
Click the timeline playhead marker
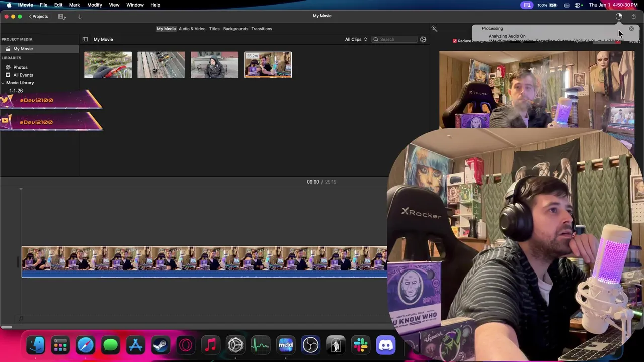21,189
